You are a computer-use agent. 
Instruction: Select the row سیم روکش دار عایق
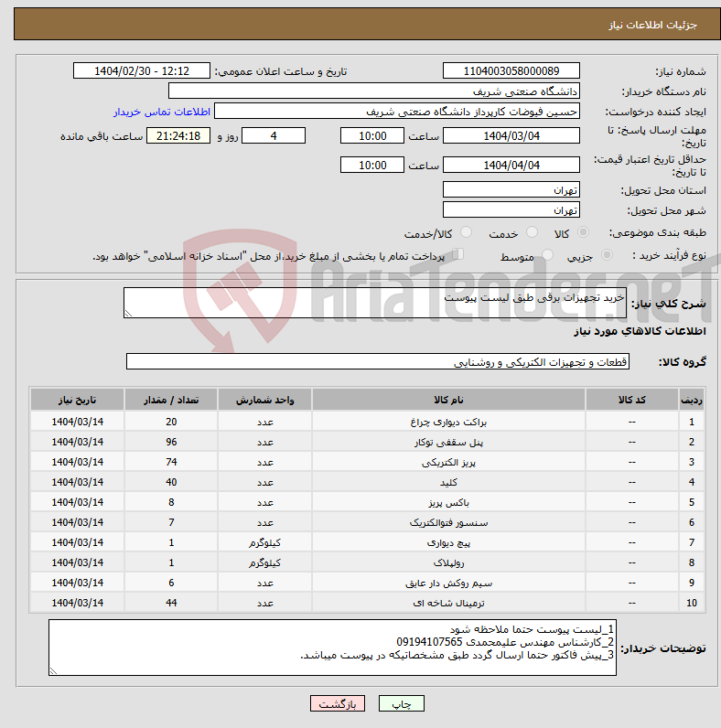pos(368,583)
